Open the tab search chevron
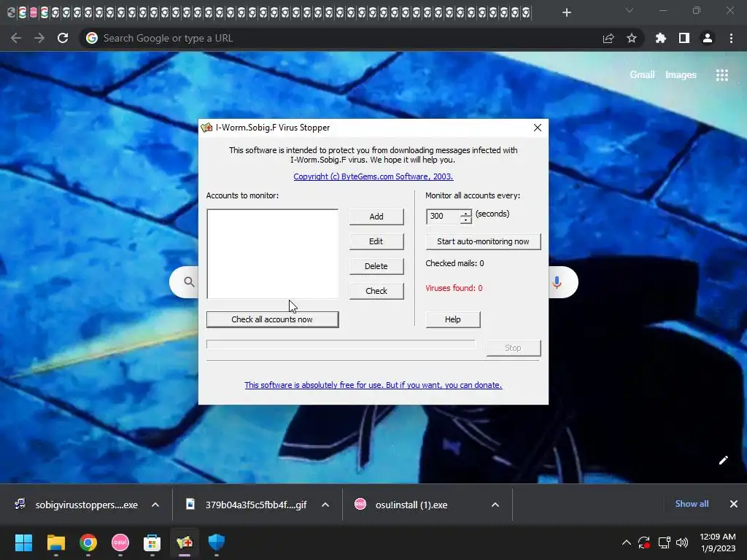The width and height of the screenshot is (747, 560). point(630,10)
